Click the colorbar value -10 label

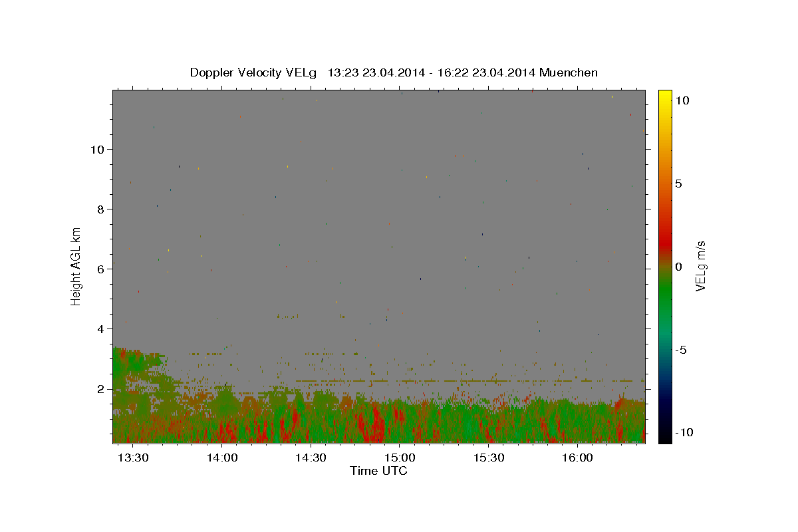coord(684,433)
